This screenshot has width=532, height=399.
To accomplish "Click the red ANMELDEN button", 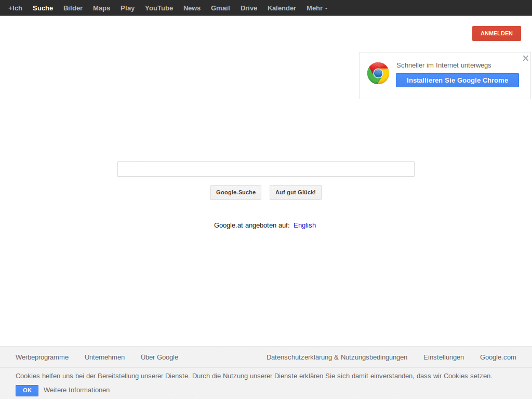I will (496, 33).
